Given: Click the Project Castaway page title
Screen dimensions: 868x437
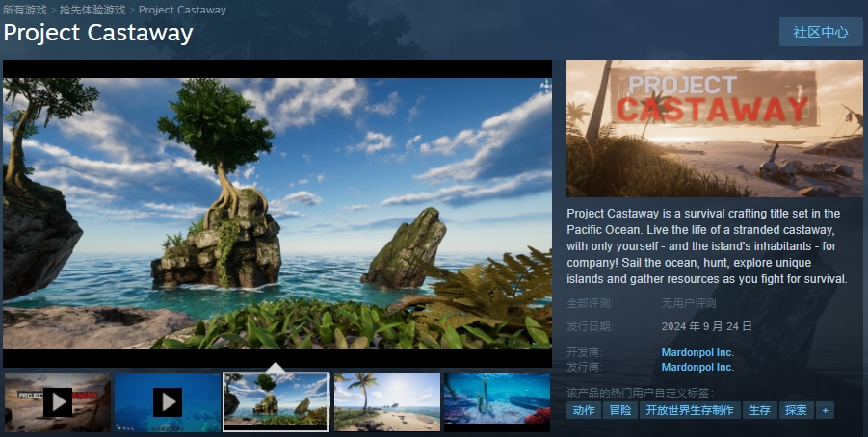Looking at the screenshot, I should coord(98,33).
